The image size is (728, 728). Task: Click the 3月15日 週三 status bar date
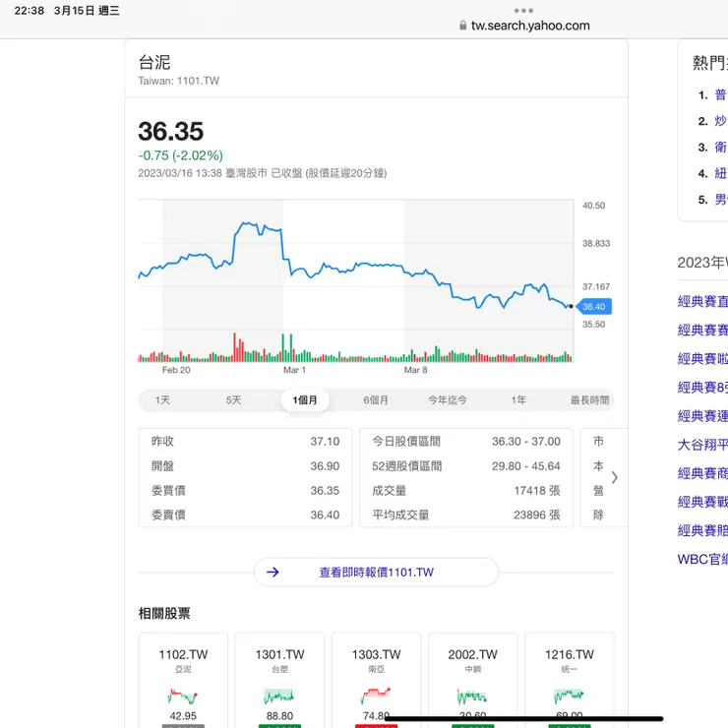point(87,11)
